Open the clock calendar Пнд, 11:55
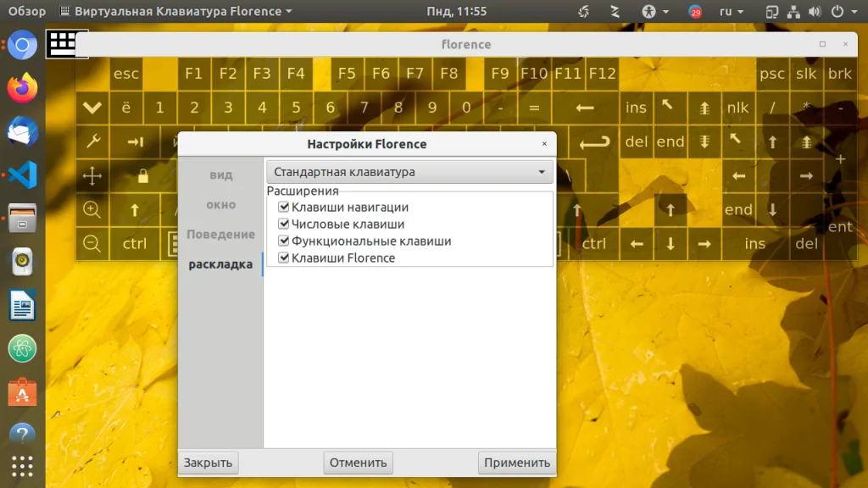Viewport: 868px width, 488px height. tap(456, 11)
